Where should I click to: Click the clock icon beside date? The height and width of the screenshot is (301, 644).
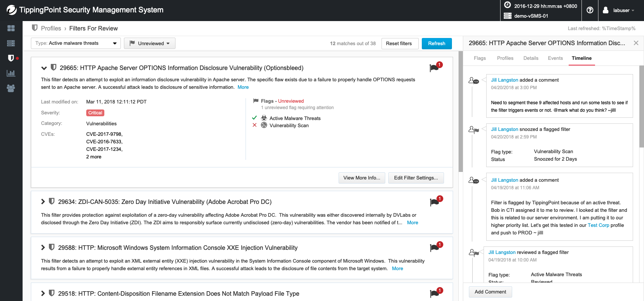(x=507, y=5)
